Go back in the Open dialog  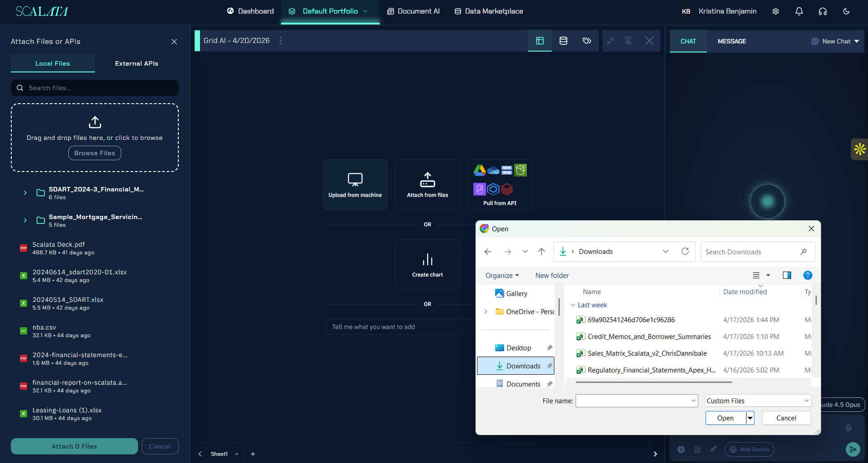(x=488, y=252)
